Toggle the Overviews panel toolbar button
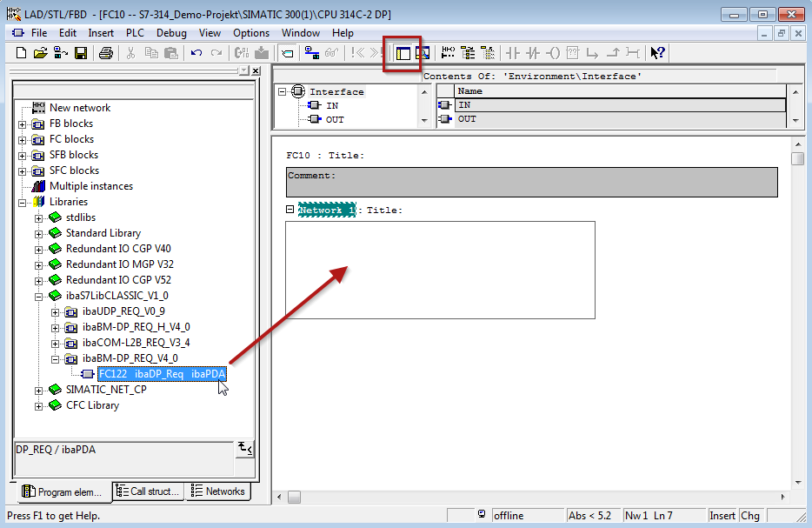 (x=403, y=53)
